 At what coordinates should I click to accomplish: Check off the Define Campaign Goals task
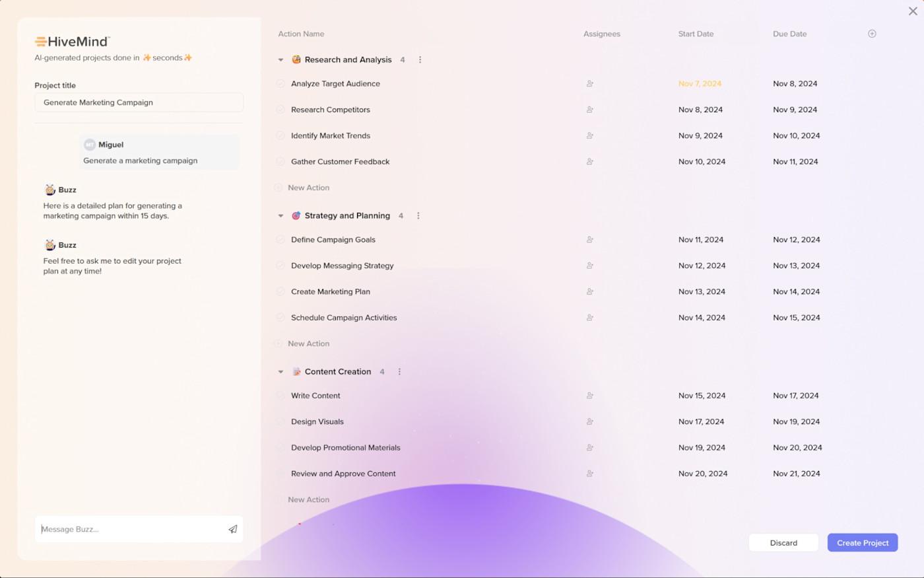coord(280,239)
